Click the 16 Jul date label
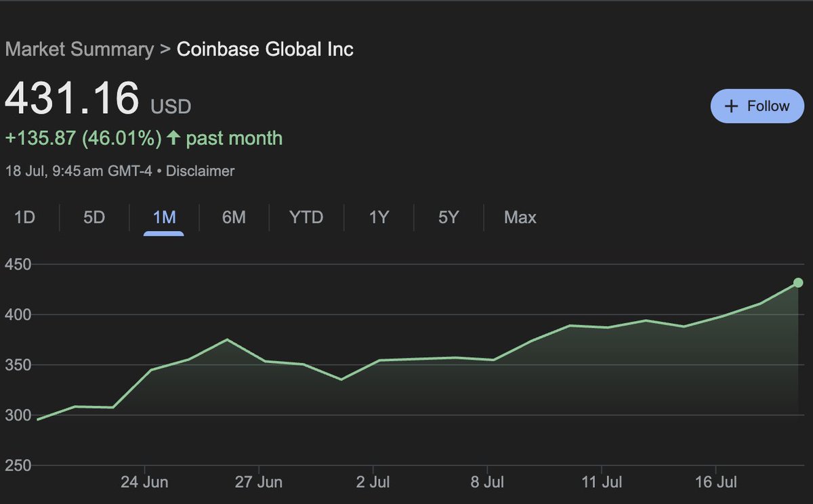This screenshot has height=504, width=813. pos(716,483)
